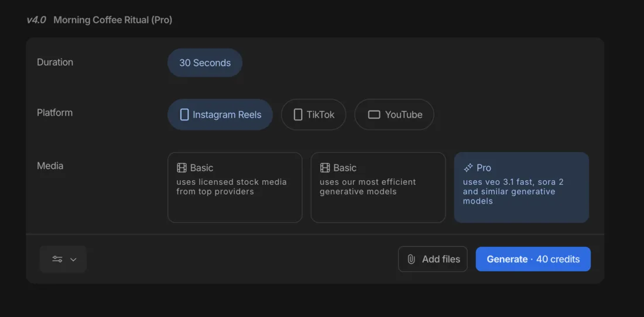Viewport: 644px width, 317px height.
Task: Expand the settings dropdown chevron
Action: pyautogui.click(x=74, y=260)
